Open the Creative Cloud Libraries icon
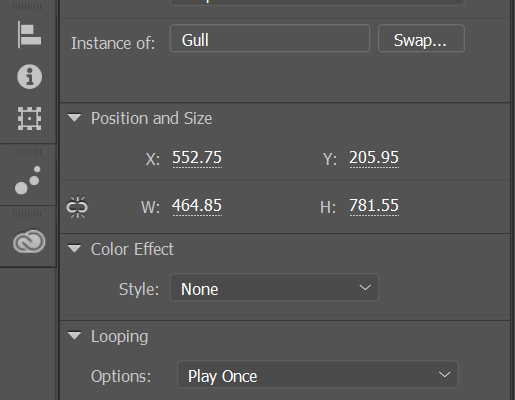Viewport: 515px width, 400px height. pyautogui.click(x=29, y=241)
